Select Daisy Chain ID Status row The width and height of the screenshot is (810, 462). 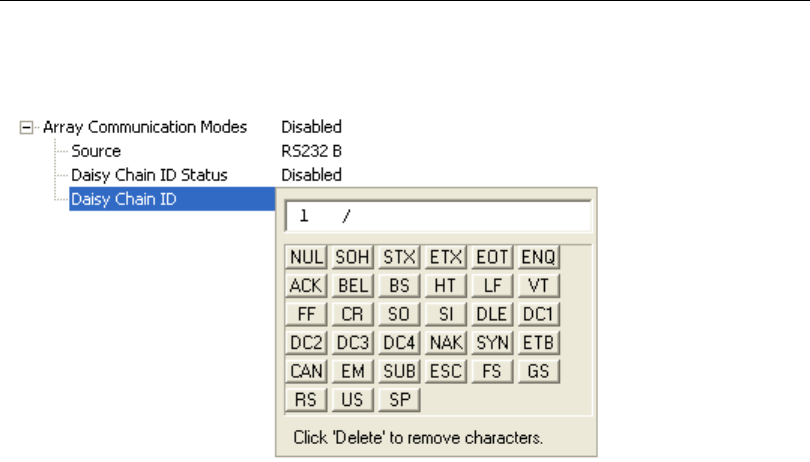point(149,175)
